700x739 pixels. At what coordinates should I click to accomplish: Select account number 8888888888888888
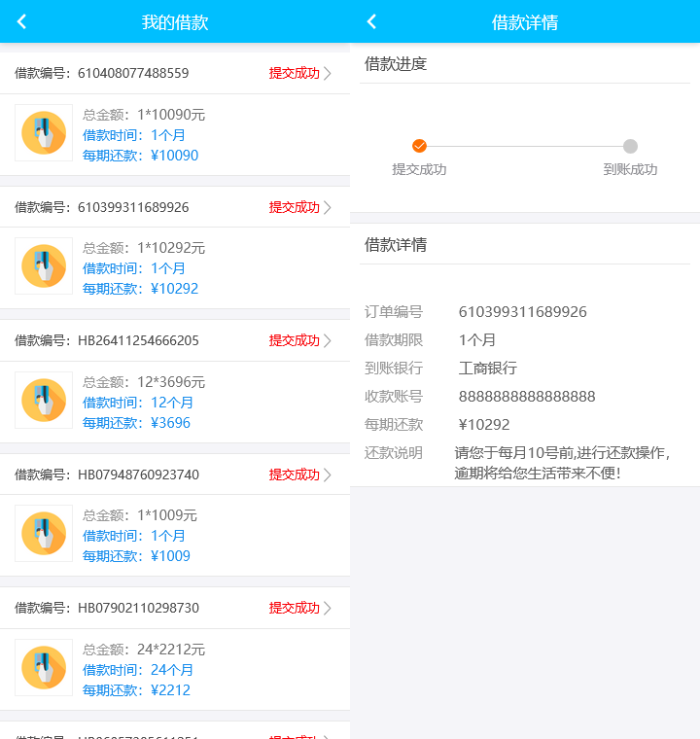coord(527,397)
